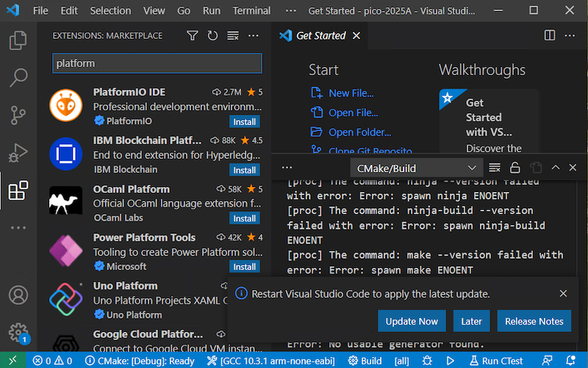Clear extensions search results
This screenshot has height=368, width=588.
coord(233,35)
